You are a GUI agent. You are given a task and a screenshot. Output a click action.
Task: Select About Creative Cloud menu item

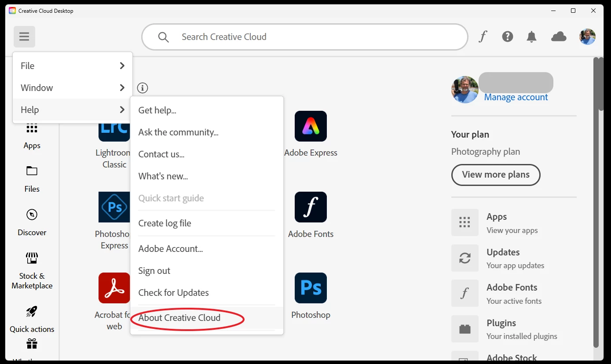(x=207, y=318)
